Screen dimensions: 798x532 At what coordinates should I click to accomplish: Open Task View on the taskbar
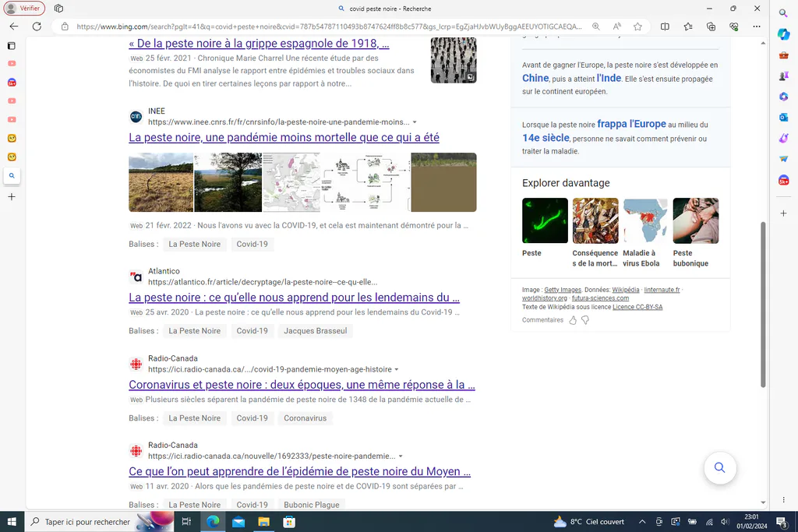tap(186, 522)
